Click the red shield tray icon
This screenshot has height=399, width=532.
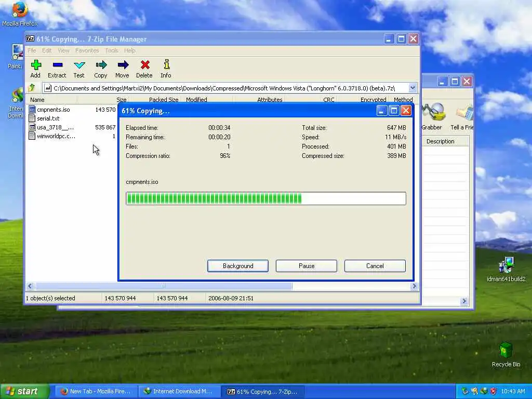click(494, 391)
